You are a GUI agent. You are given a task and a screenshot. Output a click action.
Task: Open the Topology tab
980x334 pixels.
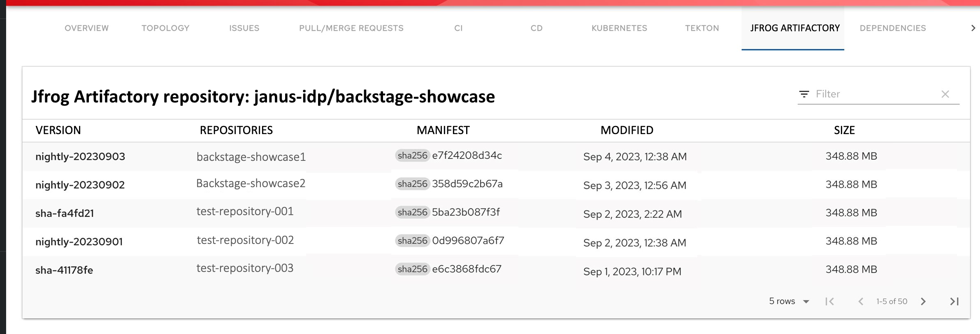pyautogui.click(x=165, y=28)
